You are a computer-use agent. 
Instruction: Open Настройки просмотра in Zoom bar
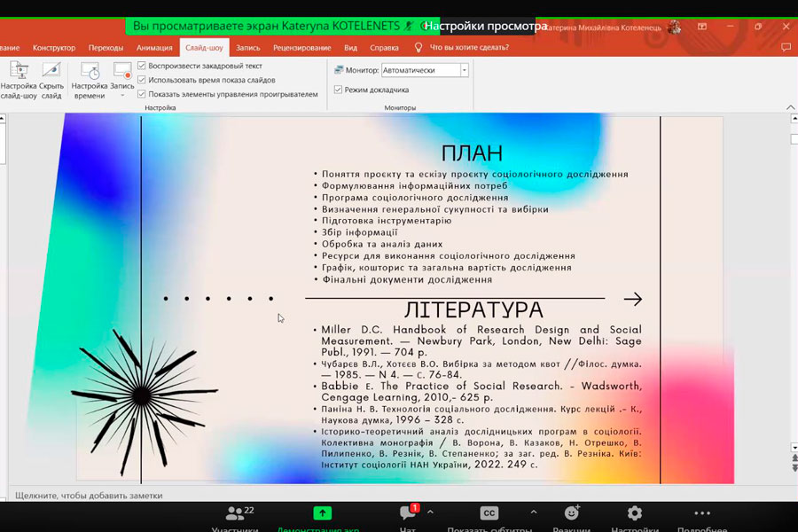pyautogui.click(x=486, y=26)
